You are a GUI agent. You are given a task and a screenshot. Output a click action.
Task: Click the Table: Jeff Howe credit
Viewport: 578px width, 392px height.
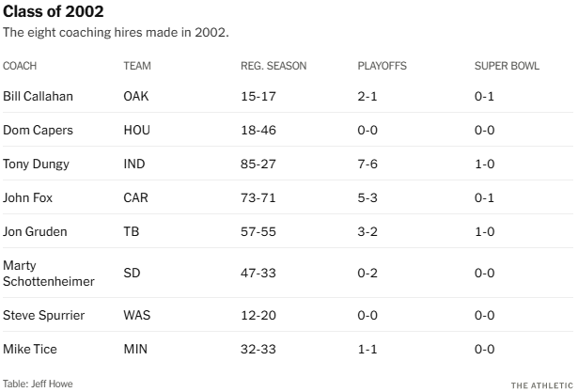tap(38, 384)
